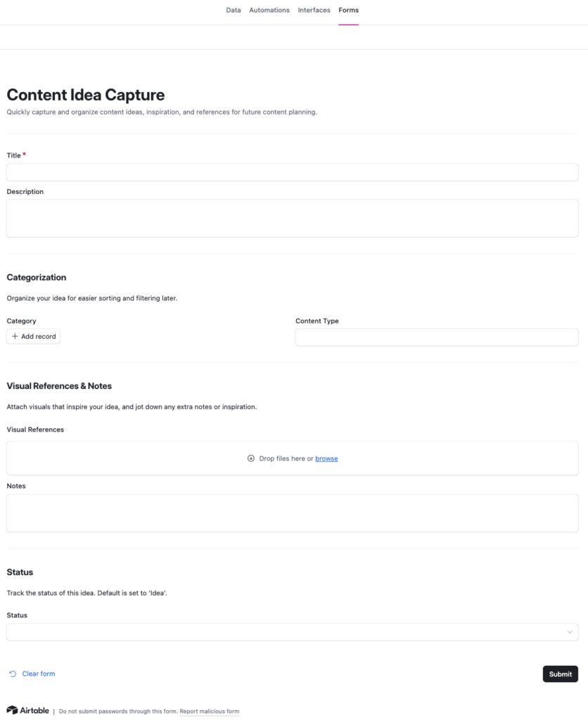Focus the Title input field
Image resolution: width=588 pixels, height=720 pixels.
tap(292, 172)
